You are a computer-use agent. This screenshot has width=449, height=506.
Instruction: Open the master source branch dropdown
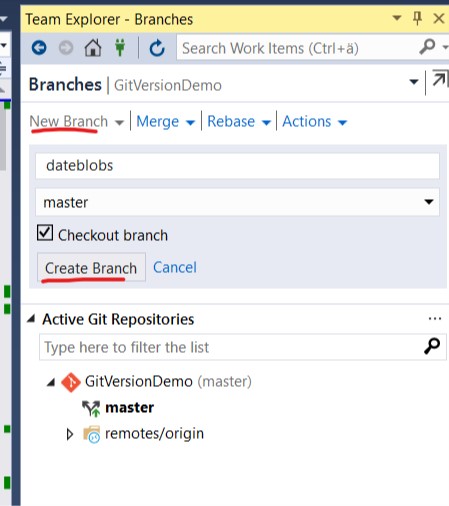pos(237,202)
